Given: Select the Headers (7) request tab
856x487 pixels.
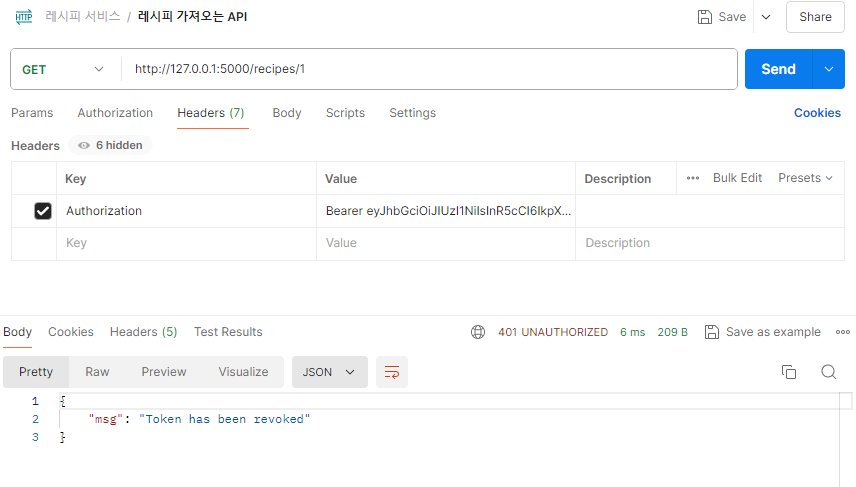Looking at the screenshot, I should pyautogui.click(x=211, y=113).
